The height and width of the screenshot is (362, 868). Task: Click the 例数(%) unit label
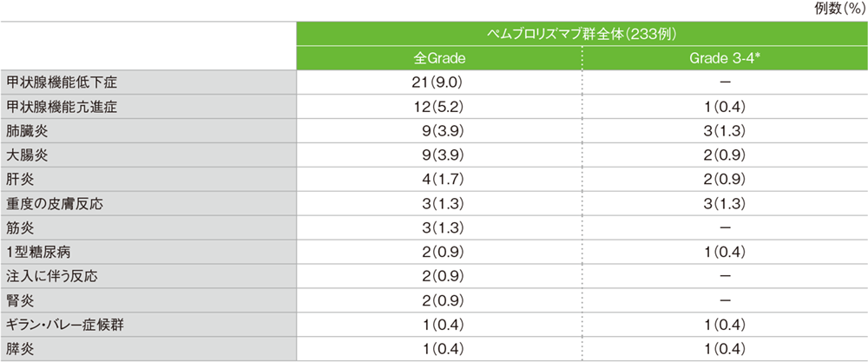click(x=841, y=9)
